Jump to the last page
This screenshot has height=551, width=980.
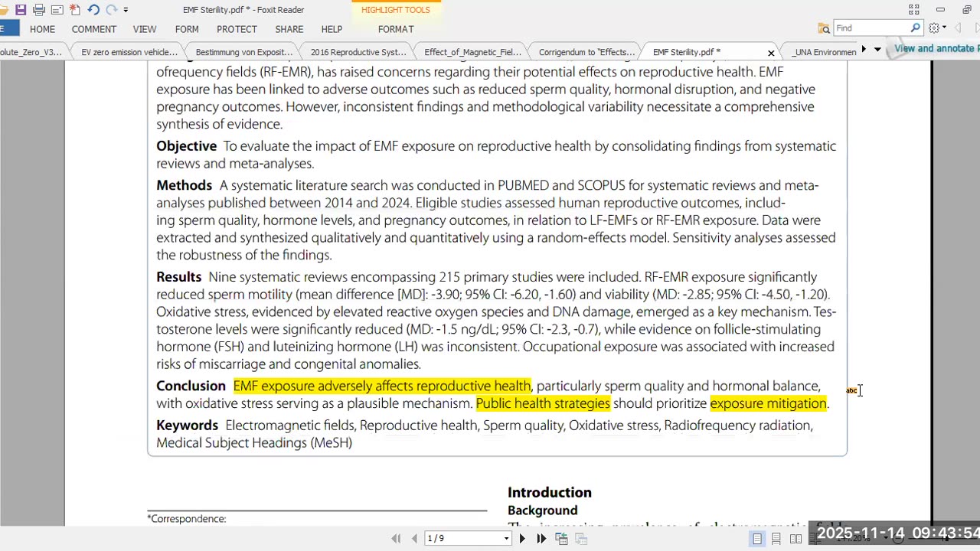tap(541, 539)
